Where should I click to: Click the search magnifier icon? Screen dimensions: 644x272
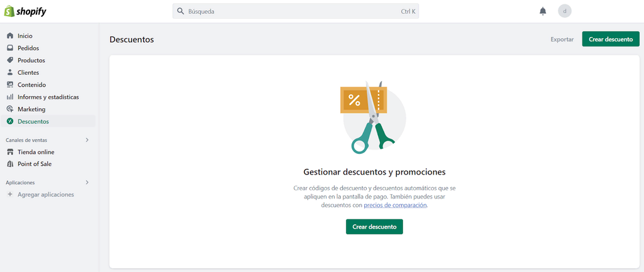pyautogui.click(x=180, y=11)
